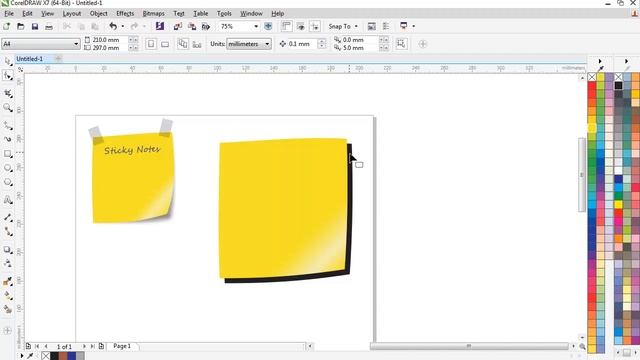The height and width of the screenshot is (360, 640).
Task: Select the Parallel Dimension tool
Action: coord(8,217)
